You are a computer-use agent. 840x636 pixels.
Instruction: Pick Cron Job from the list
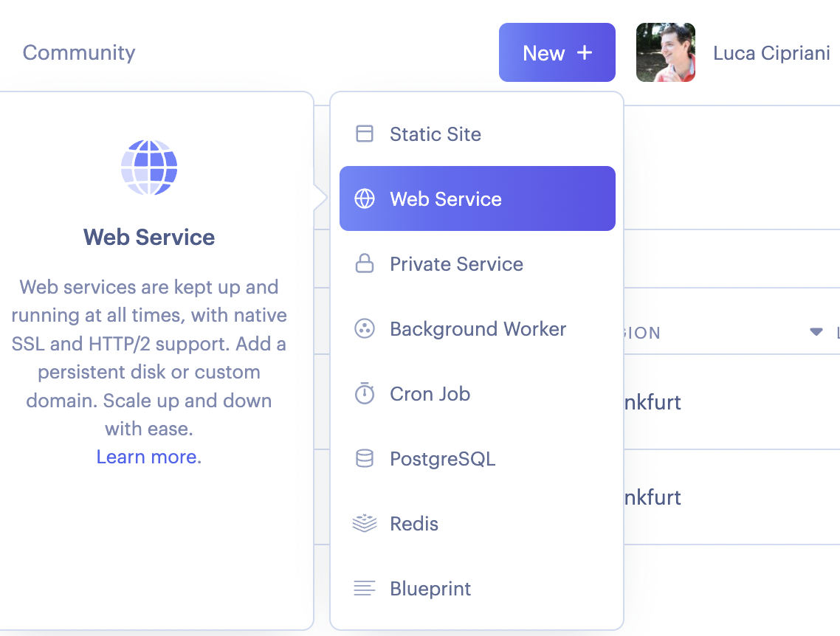(x=430, y=394)
